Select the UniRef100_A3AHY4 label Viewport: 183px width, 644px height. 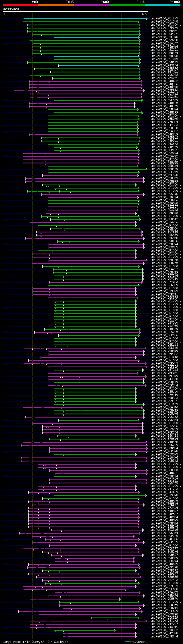164,47
